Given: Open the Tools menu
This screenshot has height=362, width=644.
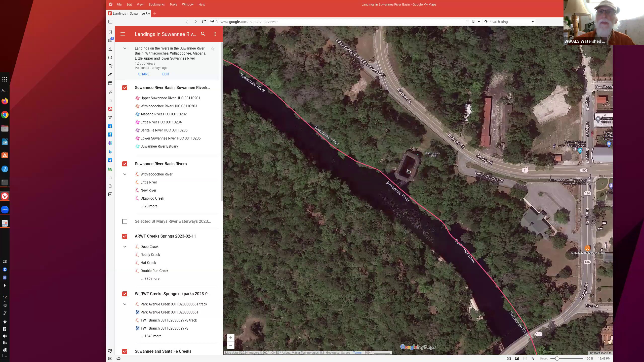Looking at the screenshot, I should click(x=173, y=4).
